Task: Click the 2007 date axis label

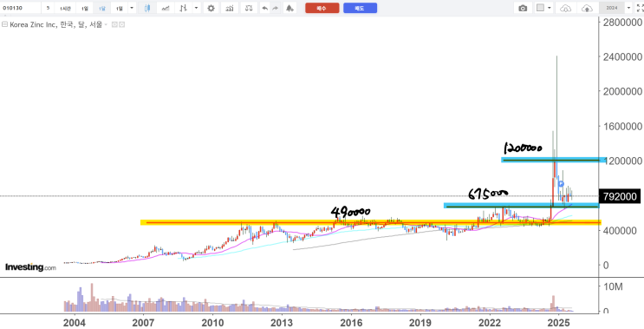Action: click(143, 322)
